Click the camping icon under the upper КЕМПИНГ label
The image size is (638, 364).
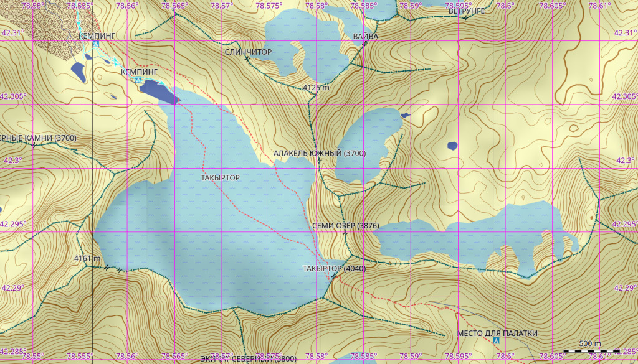coord(95,45)
